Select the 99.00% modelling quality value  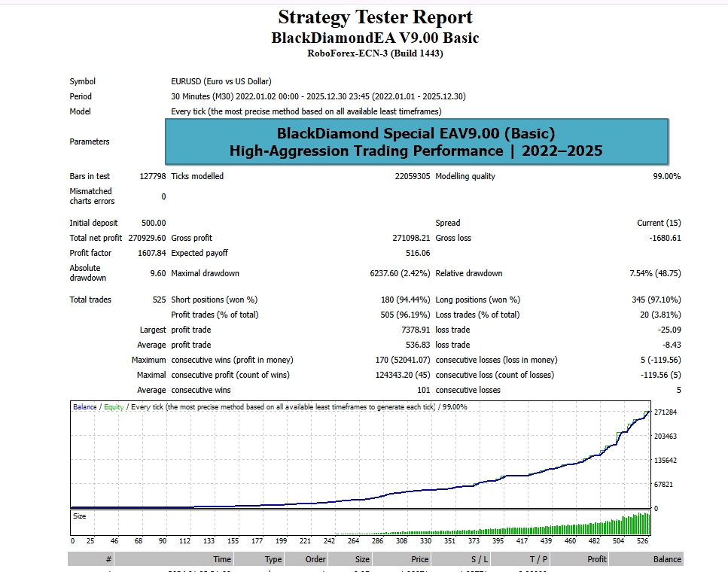click(666, 176)
